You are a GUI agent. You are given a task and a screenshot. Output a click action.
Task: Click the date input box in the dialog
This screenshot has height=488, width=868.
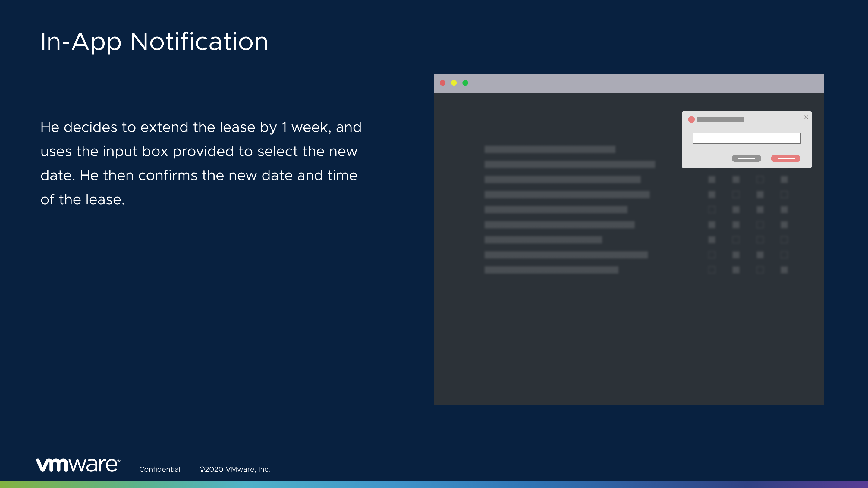tap(746, 138)
